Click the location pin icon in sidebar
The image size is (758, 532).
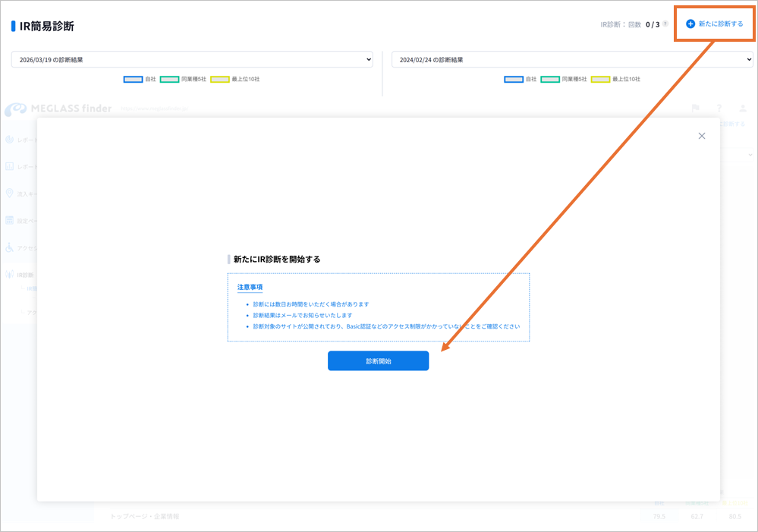click(9, 194)
